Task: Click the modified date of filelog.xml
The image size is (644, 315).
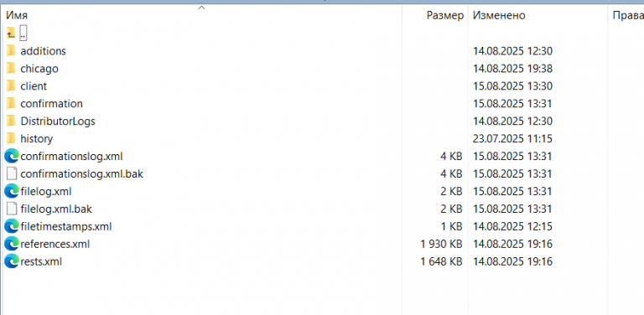Action: pyautogui.click(x=512, y=192)
